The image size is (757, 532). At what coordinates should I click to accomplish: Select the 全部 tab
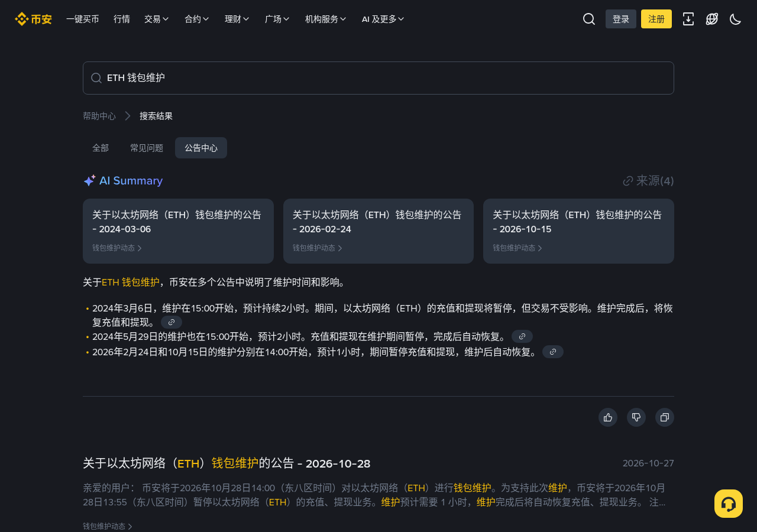click(101, 148)
